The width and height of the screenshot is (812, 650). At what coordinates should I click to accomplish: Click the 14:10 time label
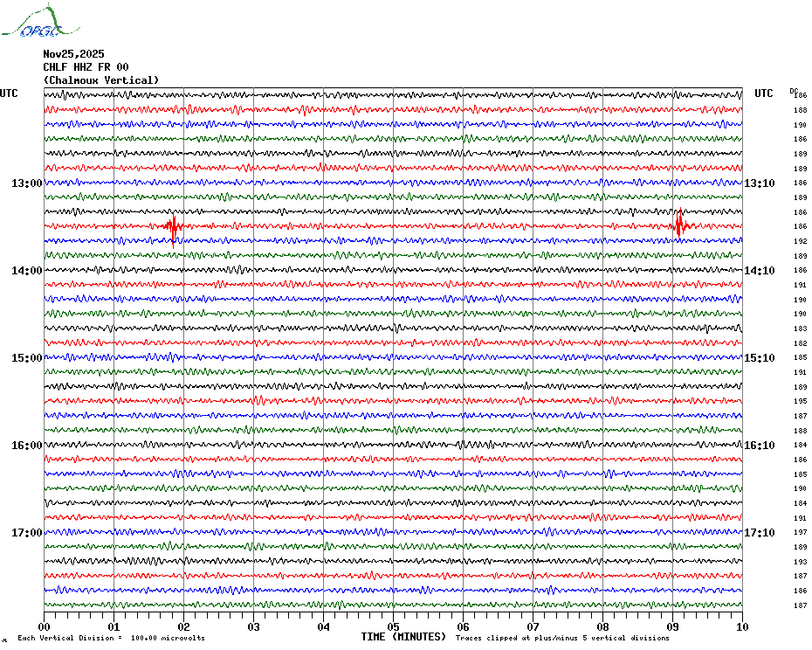point(760,271)
